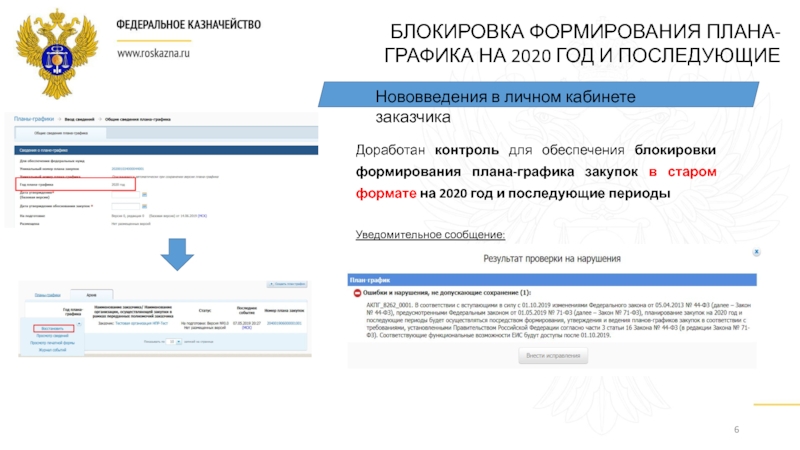The height and width of the screenshot is (450, 800).
Task: Click the 'Номер плана закупок' column header
Action: 284,310
